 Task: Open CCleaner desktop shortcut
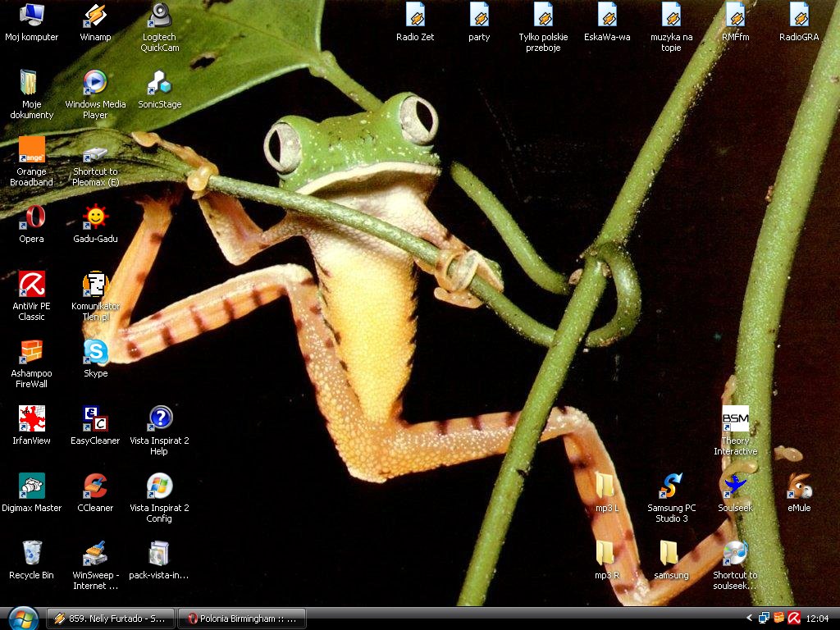(95, 487)
